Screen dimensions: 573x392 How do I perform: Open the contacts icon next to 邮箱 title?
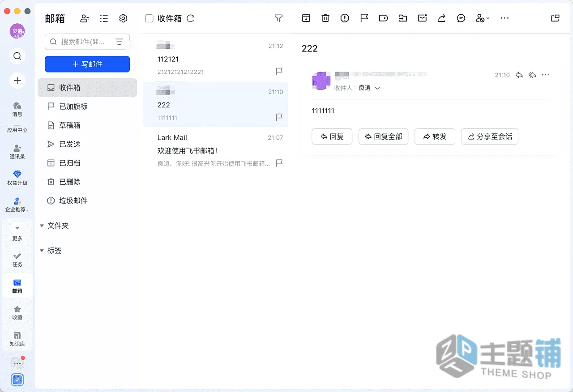84,18
